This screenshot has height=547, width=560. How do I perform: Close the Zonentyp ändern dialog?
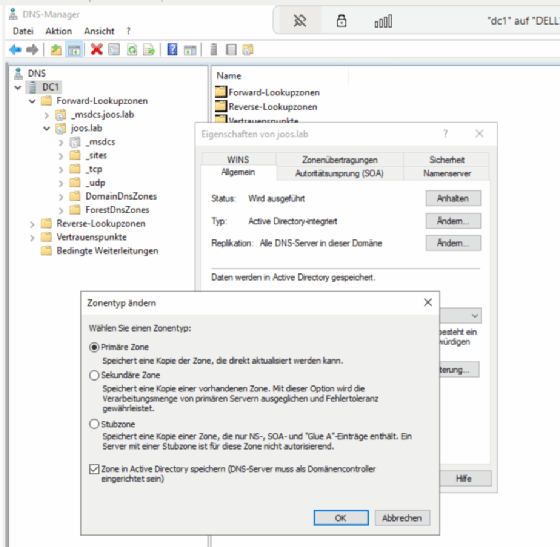click(428, 302)
